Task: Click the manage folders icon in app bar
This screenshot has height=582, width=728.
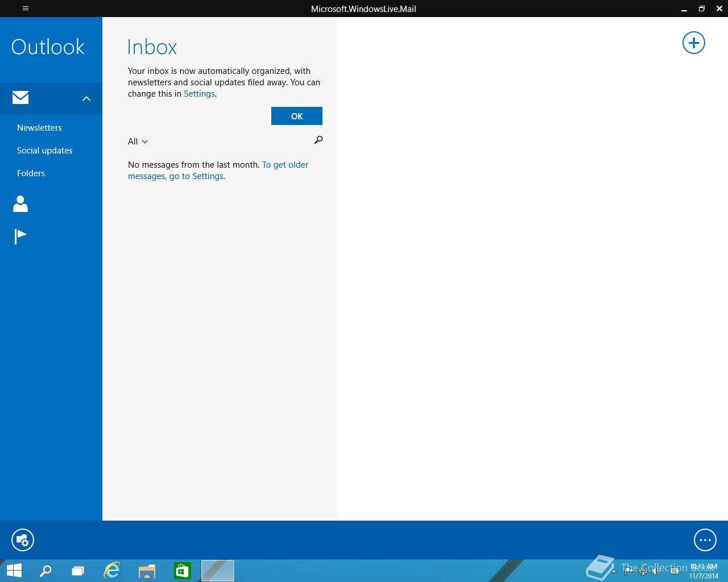Action: 23,540
